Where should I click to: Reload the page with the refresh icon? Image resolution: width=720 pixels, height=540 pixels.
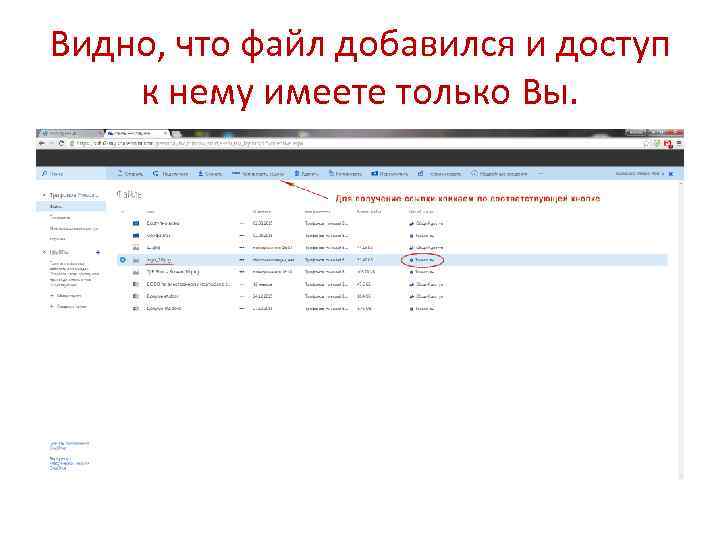[61, 143]
